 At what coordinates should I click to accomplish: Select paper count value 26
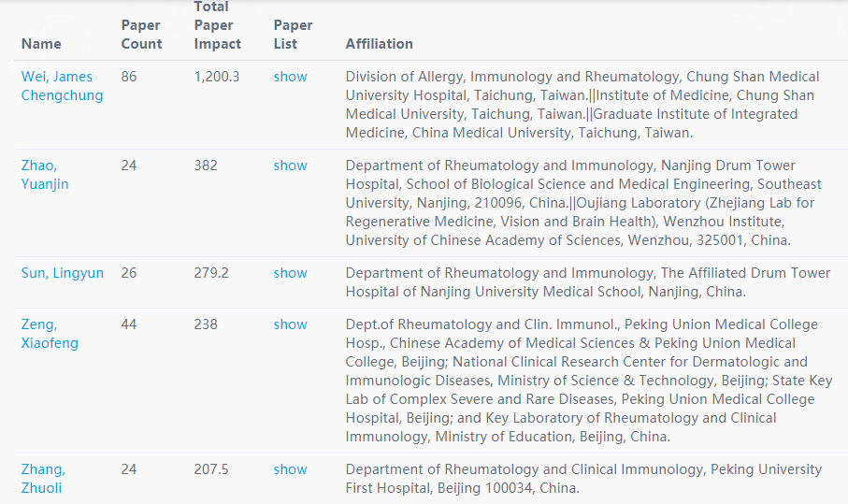click(129, 273)
